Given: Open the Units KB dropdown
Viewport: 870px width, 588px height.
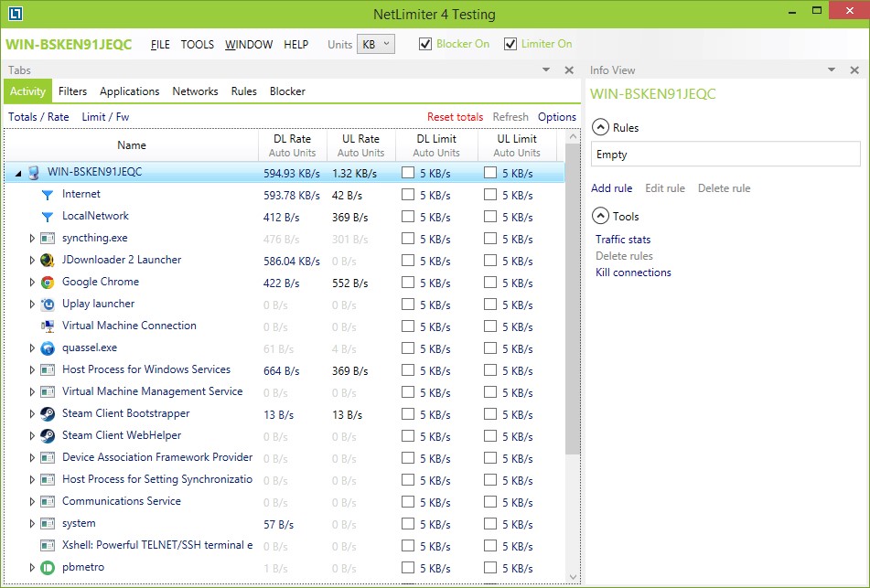Looking at the screenshot, I should [376, 44].
